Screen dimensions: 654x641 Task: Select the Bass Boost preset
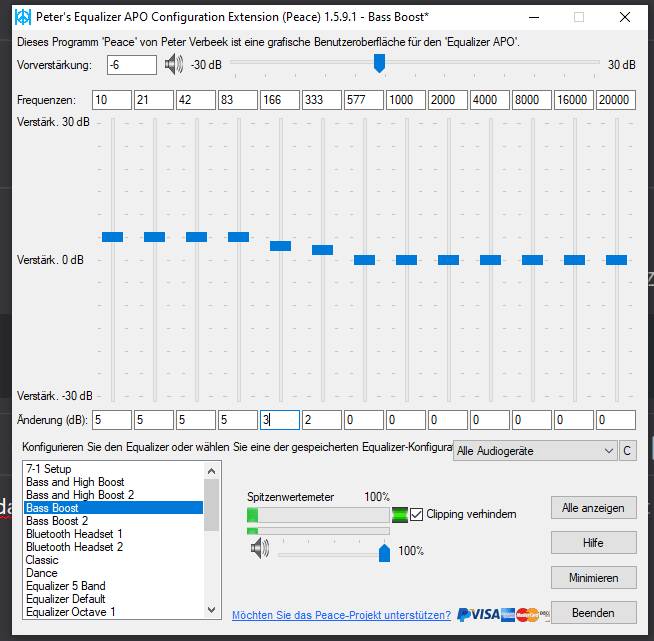pyautogui.click(x=113, y=508)
